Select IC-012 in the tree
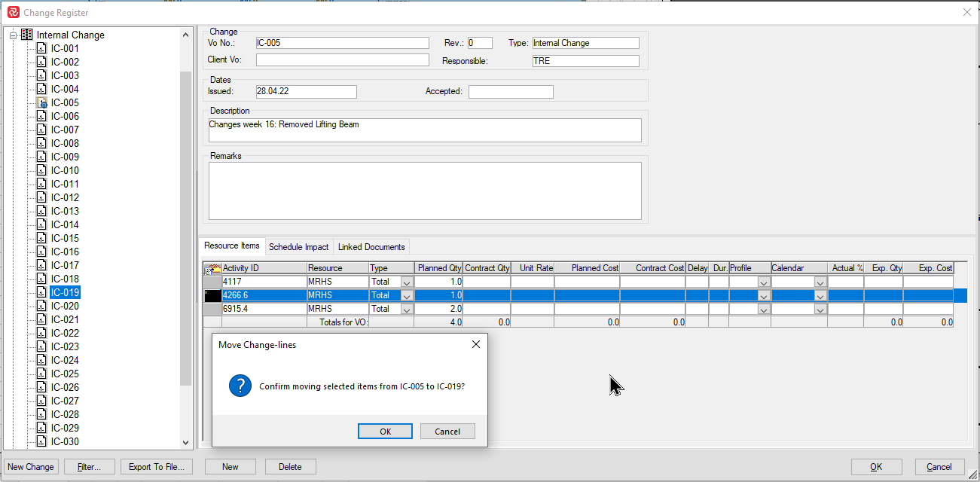This screenshot has height=482, width=980. point(65,197)
